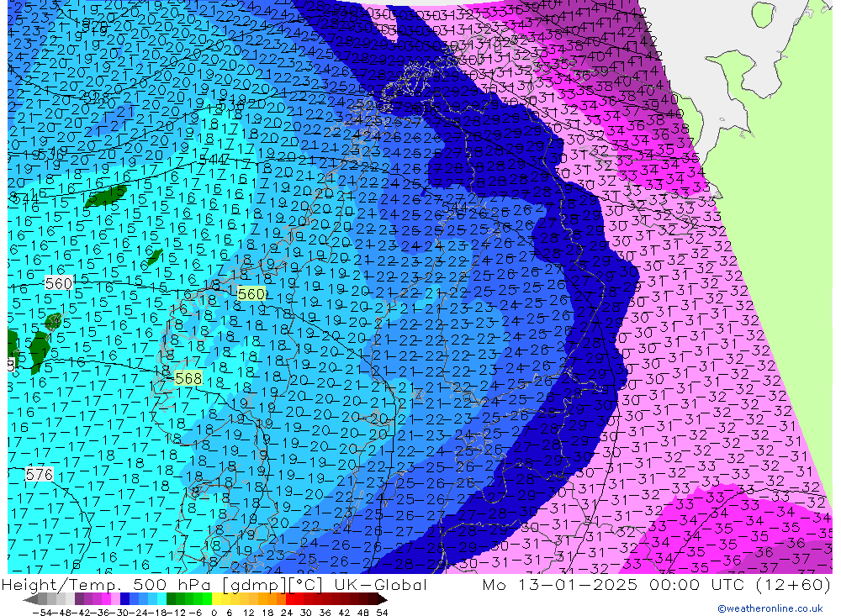Click the 560 label with yellow background
841x616 pixels.
251,294
